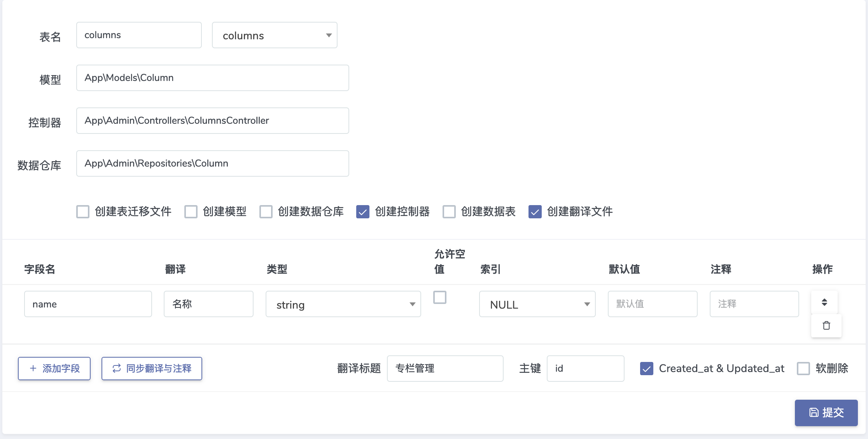Click the default value (默认值) input field
Screen dimensions: 868x439
(x=652, y=304)
